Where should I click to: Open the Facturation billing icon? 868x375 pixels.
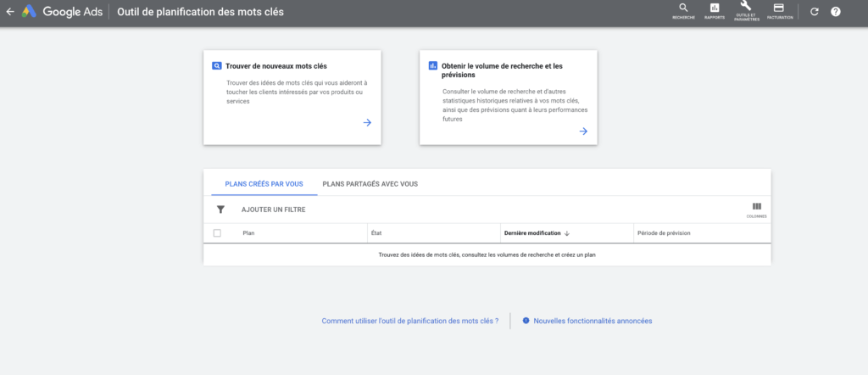pos(779,10)
